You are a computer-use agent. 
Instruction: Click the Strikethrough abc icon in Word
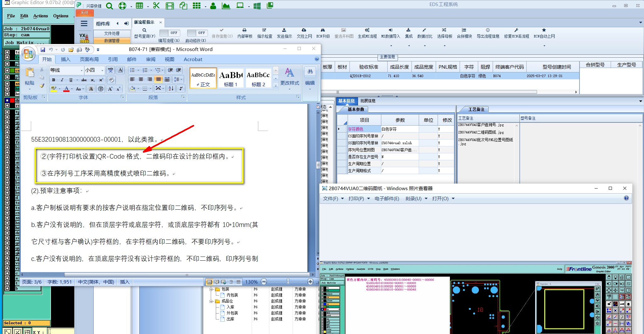(84, 80)
